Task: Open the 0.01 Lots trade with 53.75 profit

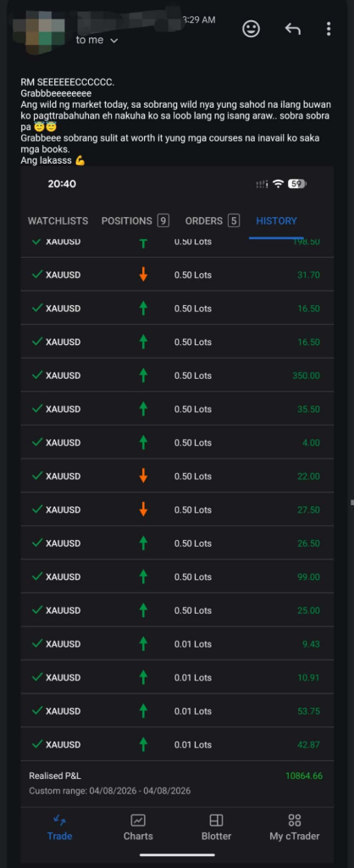Action: point(177,711)
